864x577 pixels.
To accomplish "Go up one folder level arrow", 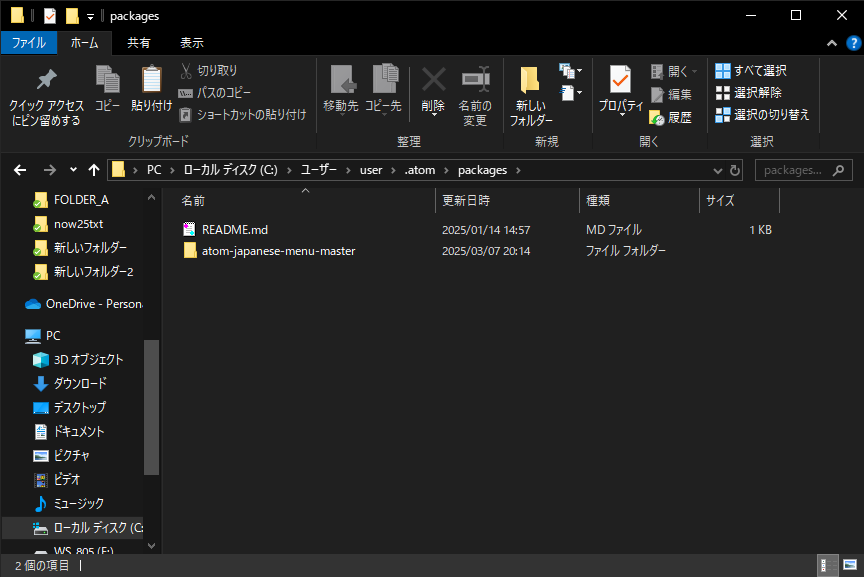I will pos(94,170).
